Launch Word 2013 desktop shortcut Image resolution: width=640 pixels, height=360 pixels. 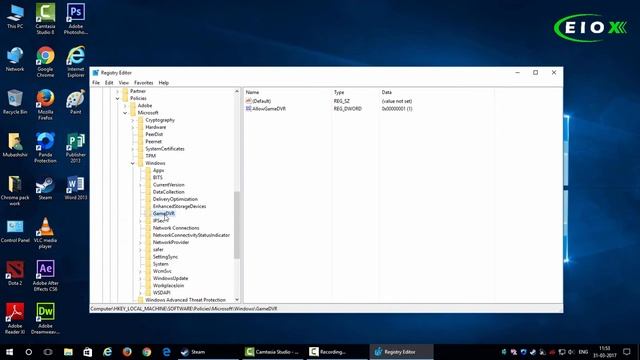coord(76,188)
